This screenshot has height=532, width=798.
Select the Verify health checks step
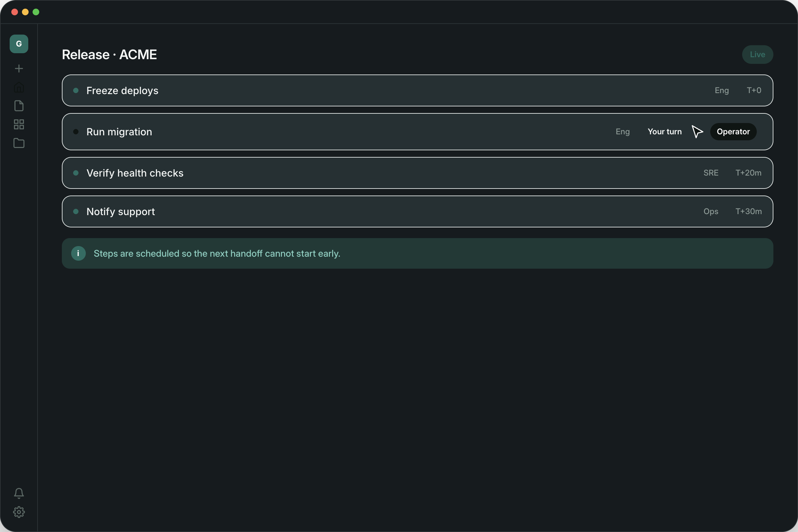click(x=417, y=173)
